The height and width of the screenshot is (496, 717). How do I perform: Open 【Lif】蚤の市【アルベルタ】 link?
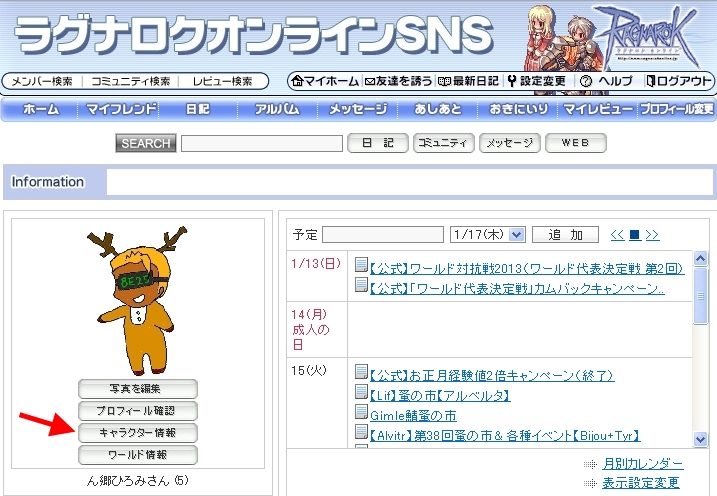click(x=439, y=395)
